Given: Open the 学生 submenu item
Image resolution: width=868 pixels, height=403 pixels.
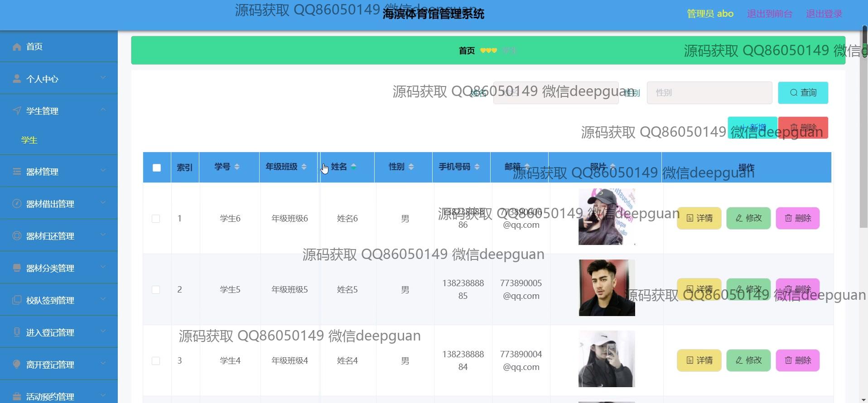Looking at the screenshot, I should 29,140.
